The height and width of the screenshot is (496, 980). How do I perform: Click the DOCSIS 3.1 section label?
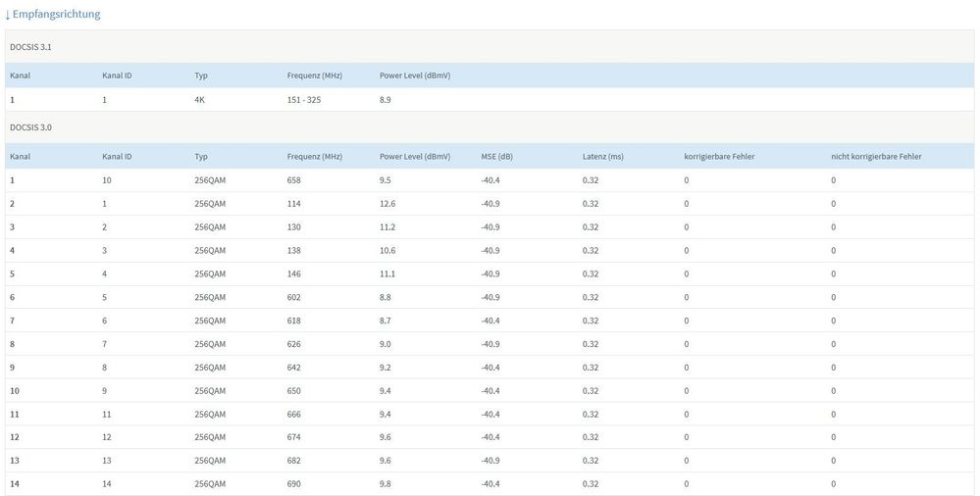click(x=30, y=47)
